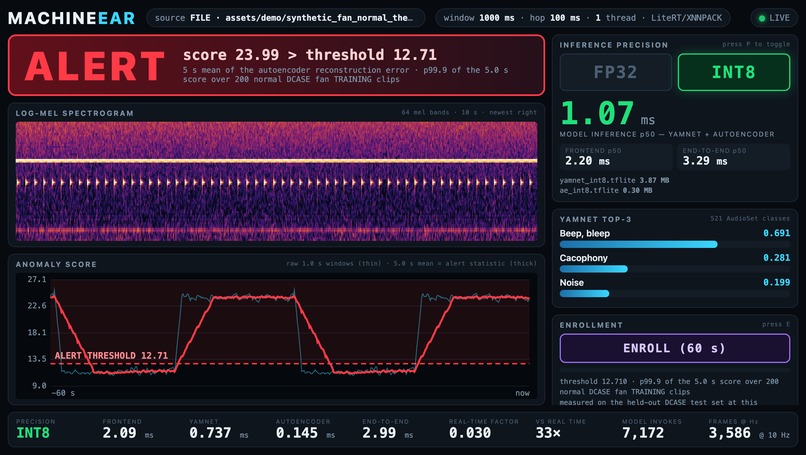Click the 'Beep, bleep' class label
The width and height of the screenshot is (806, 455).
point(584,233)
